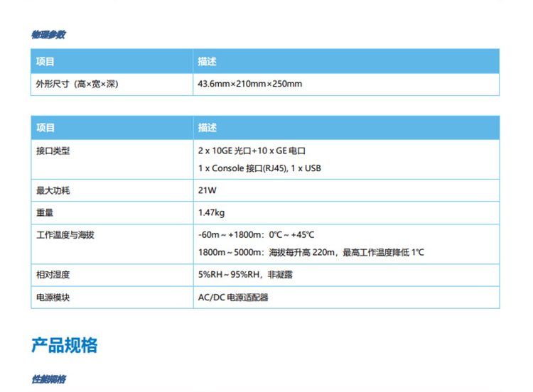Click the AC/DC 电源适配器 value
533x392 pixels.
tap(233, 297)
